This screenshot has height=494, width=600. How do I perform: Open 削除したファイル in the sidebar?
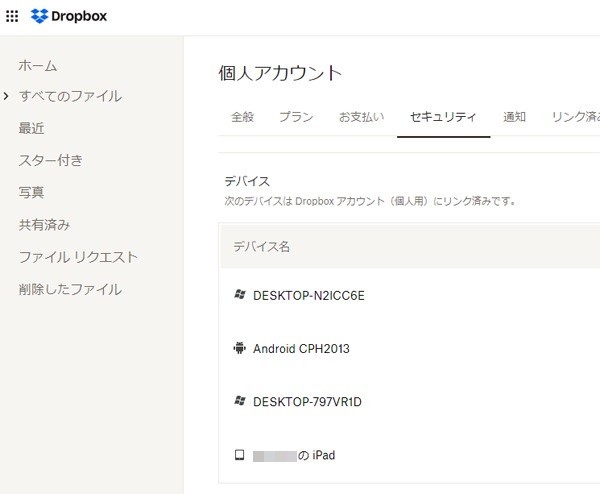pos(70,289)
